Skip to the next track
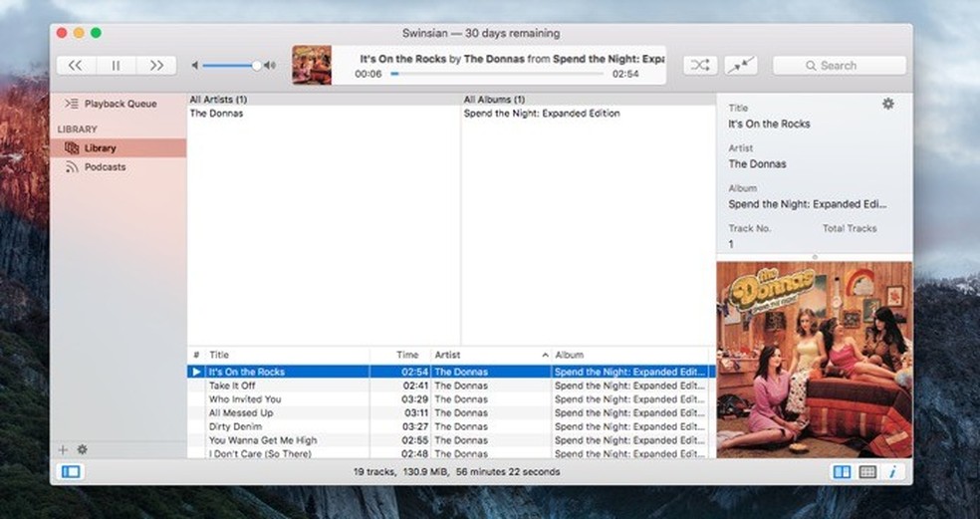Screen dimensions: 980x519 pos(156,66)
